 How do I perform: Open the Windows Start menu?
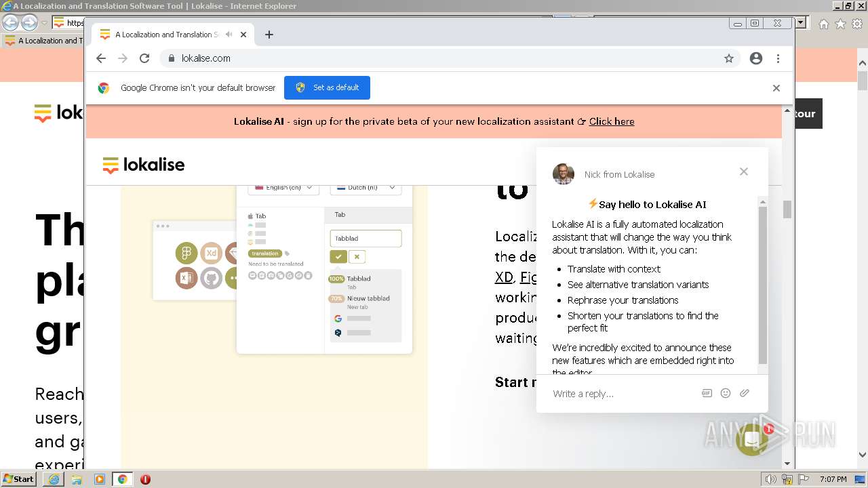[19, 479]
